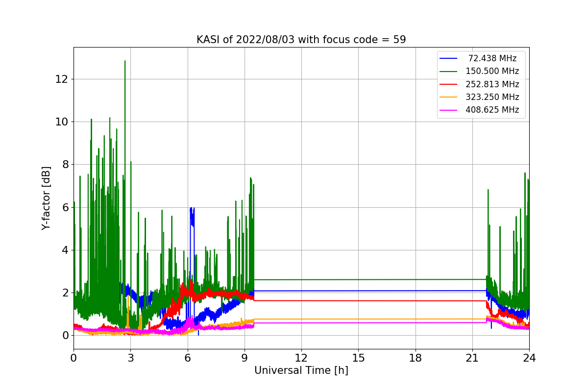Viewport: 588px width, 392px height.
Task: Click x-axis tick label 18
Action: (x=415, y=358)
